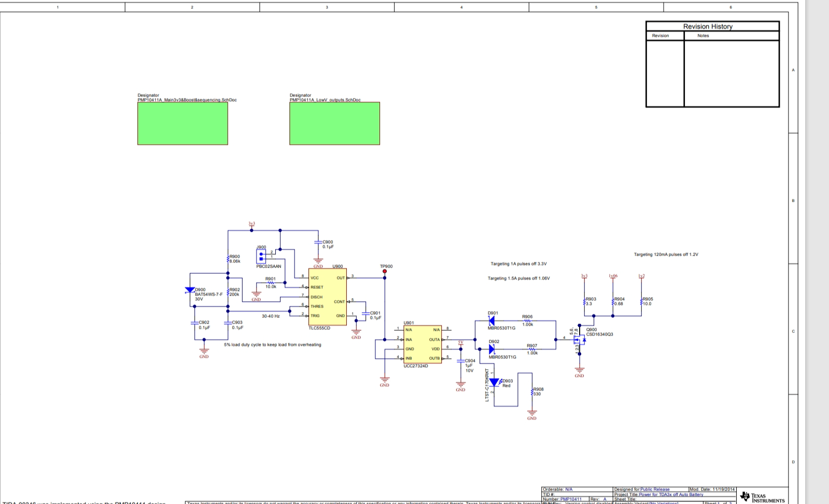Click the red TP900 test point
This screenshot has width=829, height=504.
[385, 271]
